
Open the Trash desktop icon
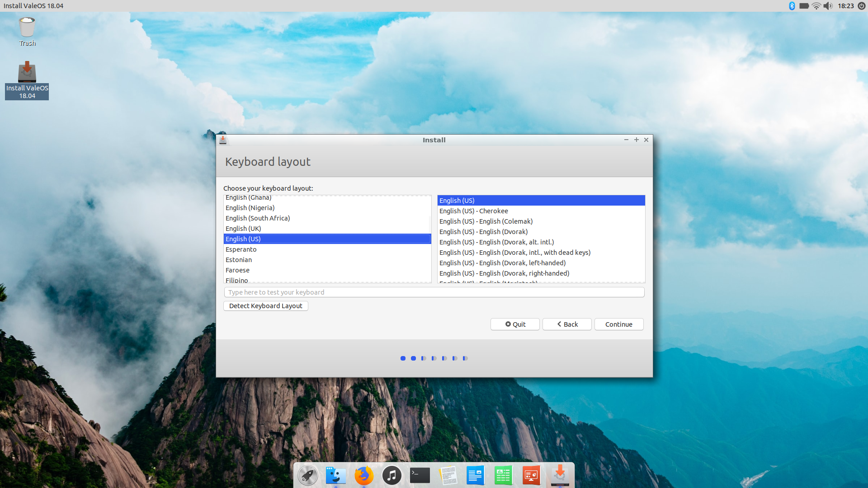(x=27, y=32)
